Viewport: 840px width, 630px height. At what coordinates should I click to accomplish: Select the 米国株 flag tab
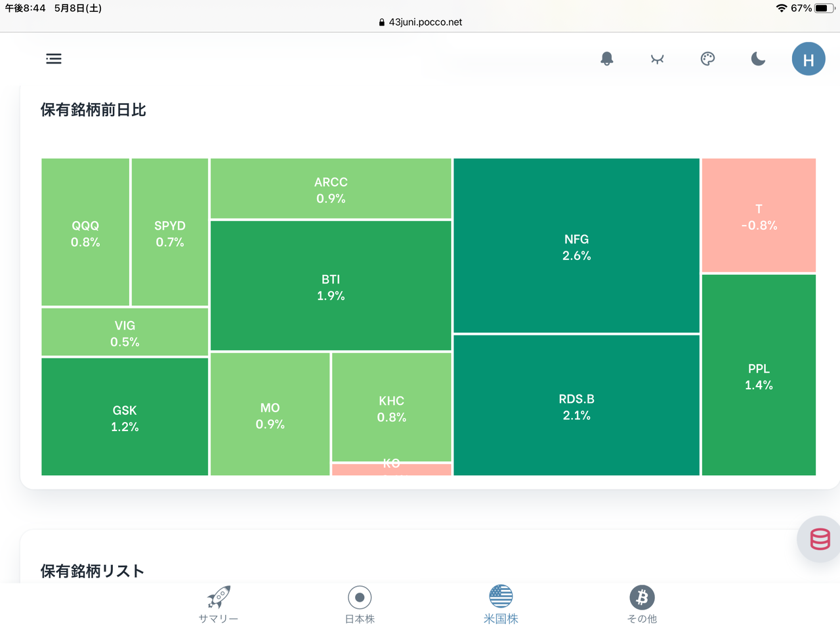[x=501, y=604]
